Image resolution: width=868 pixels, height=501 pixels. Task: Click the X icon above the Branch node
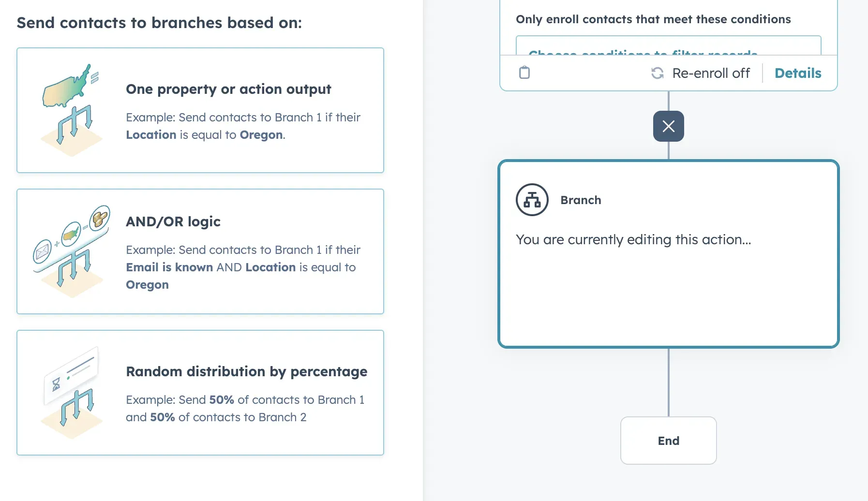[x=668, y=126]
